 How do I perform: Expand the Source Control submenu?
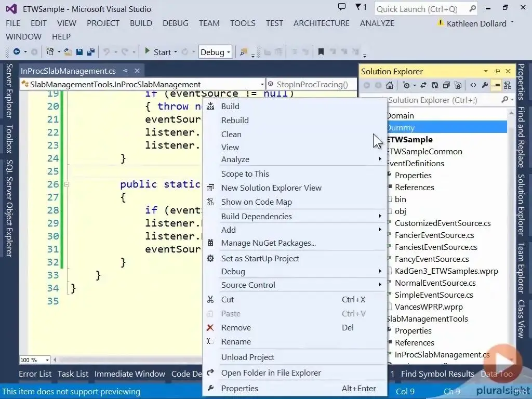[380, 285]
